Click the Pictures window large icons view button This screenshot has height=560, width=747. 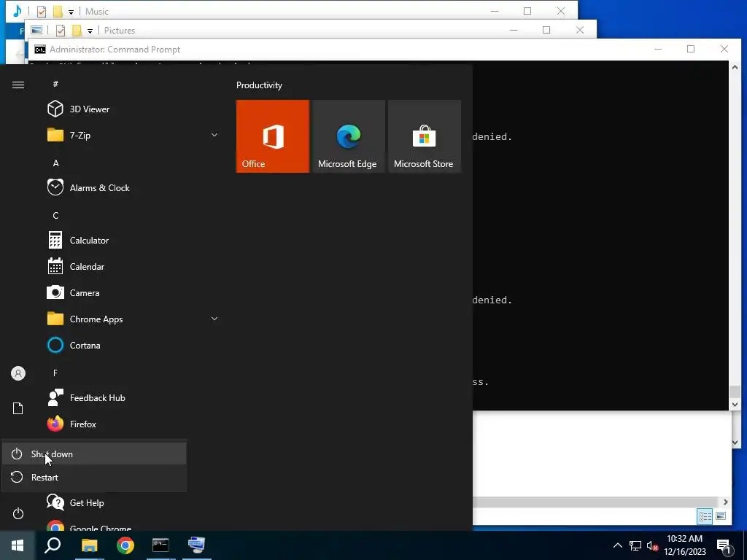point(721,516)
